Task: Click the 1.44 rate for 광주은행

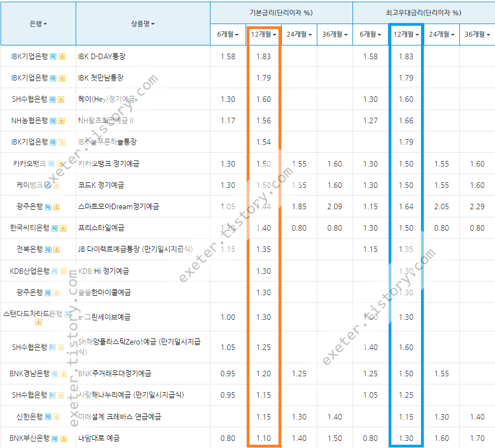Action: [263, 206]
